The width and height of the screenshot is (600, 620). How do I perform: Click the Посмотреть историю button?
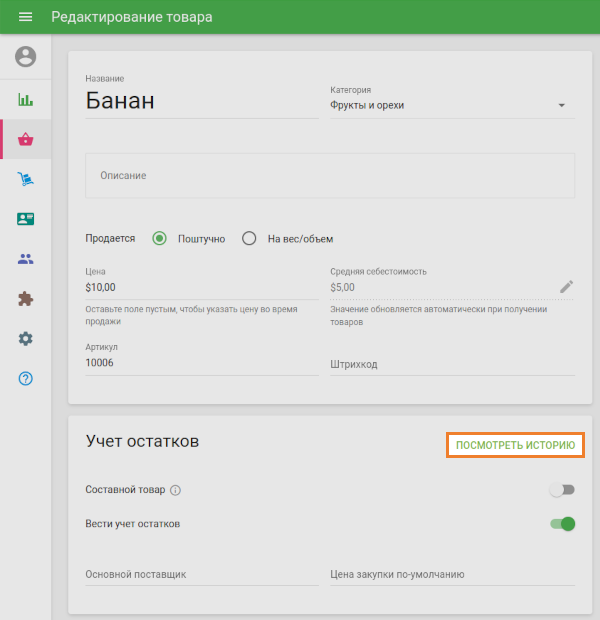(x=515, y=445)
